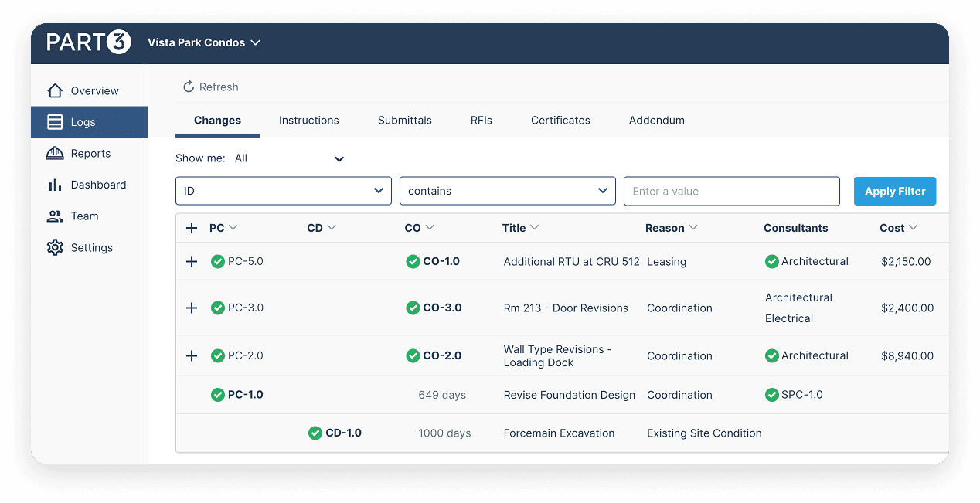The height and width of the screenshot is (503, 980).
Task: Open the CD-1.0 entry
Action: pos(344,433)
